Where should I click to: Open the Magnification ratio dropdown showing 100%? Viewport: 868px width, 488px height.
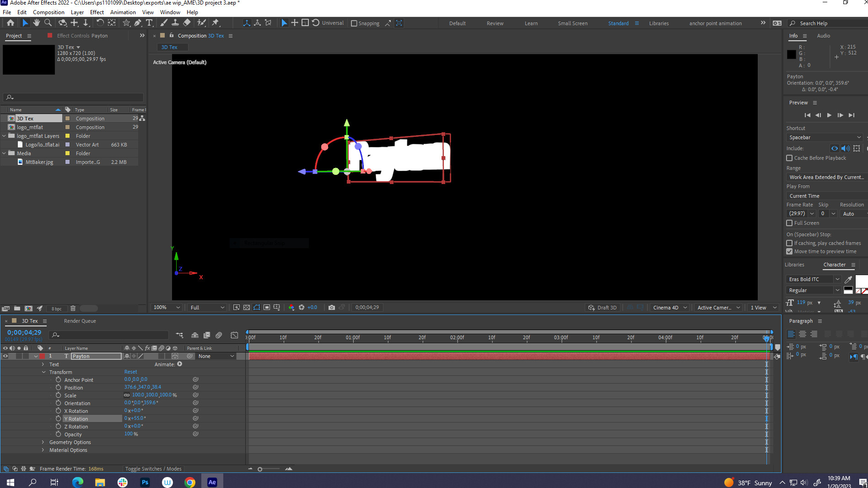click(166, 307)
